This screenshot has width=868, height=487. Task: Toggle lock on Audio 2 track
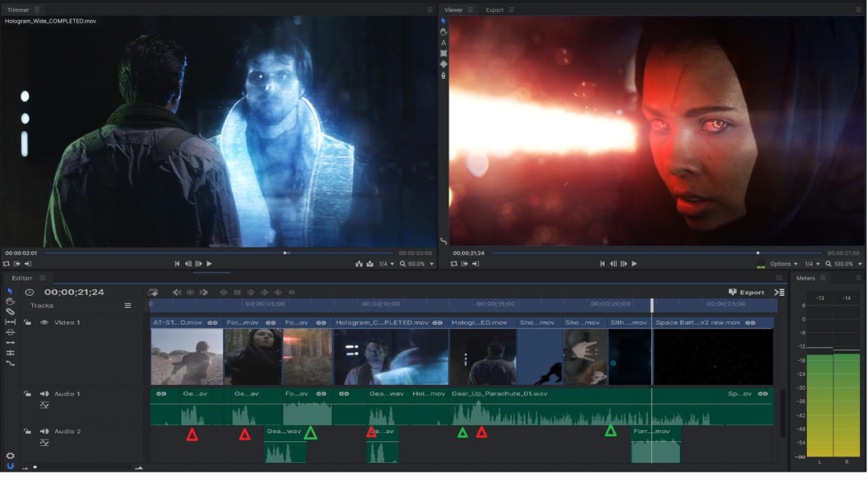click(x=27, y=431)
